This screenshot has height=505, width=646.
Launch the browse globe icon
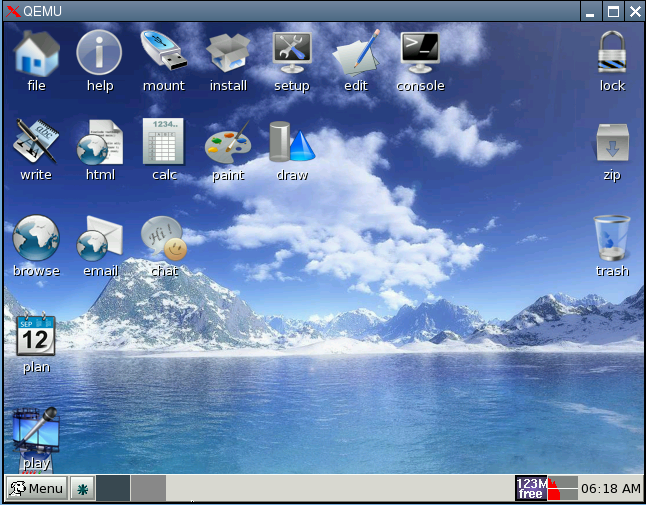pyautogui.click(x=36, y=238)
